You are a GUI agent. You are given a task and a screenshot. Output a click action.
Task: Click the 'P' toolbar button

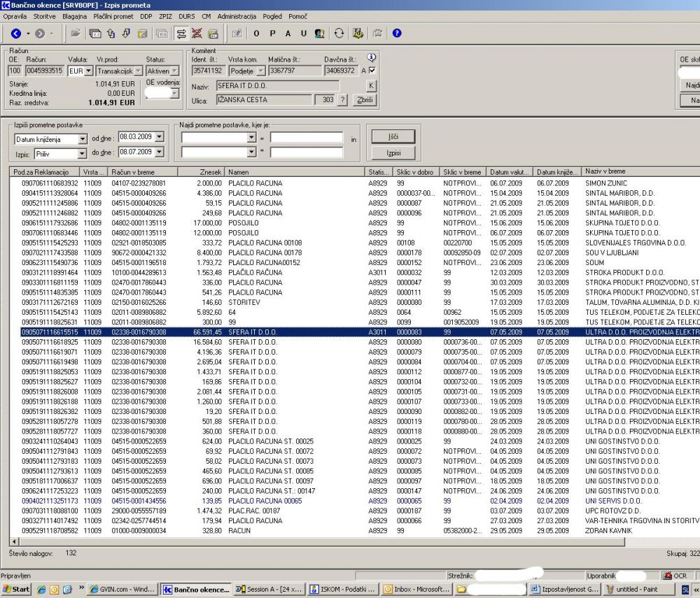(x=272, y=33)
